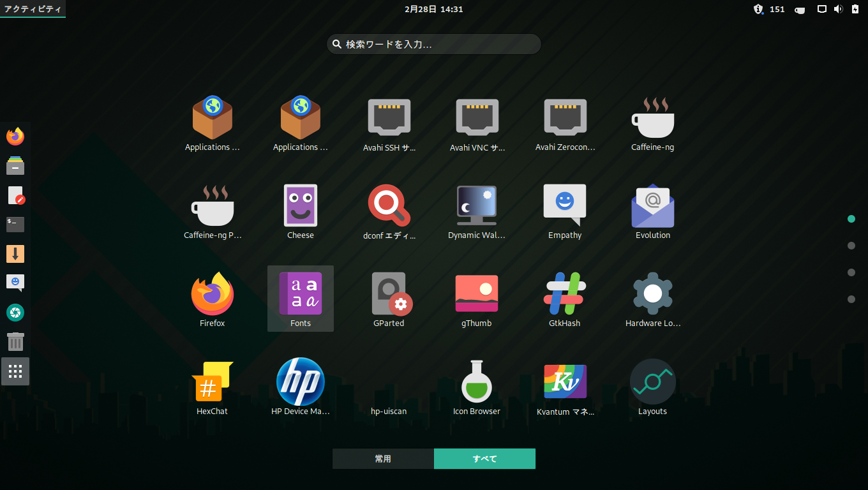
Task: Go to first app page indicator
Action: pyautogui.click(x=851, y=219)
